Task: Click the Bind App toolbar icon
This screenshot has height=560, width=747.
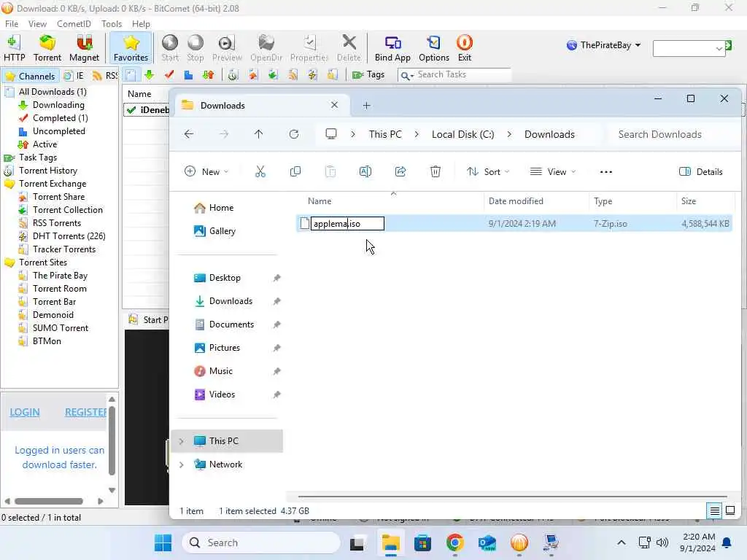Action: (392, 48)
